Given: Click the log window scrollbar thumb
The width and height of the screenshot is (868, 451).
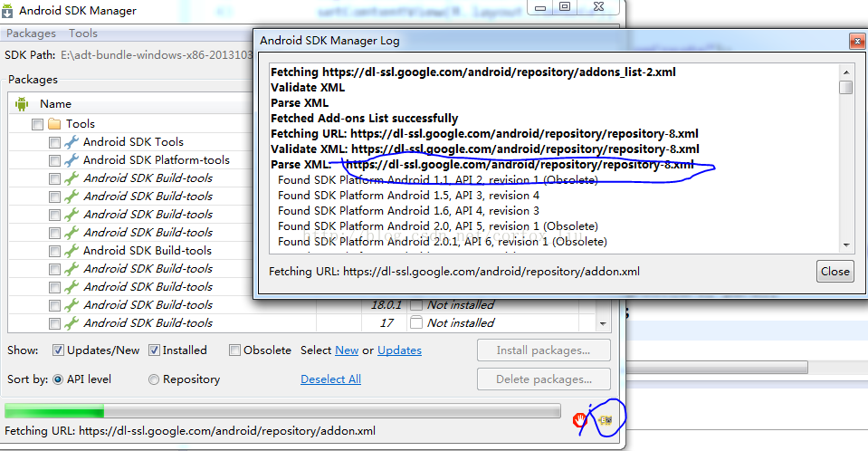Looking at the screenshot, I should click(845, 88).
